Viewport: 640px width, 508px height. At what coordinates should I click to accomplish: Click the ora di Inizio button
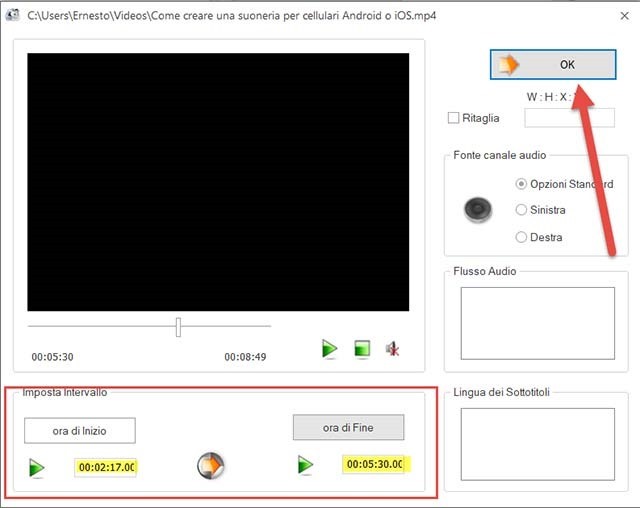coord(80,430)
